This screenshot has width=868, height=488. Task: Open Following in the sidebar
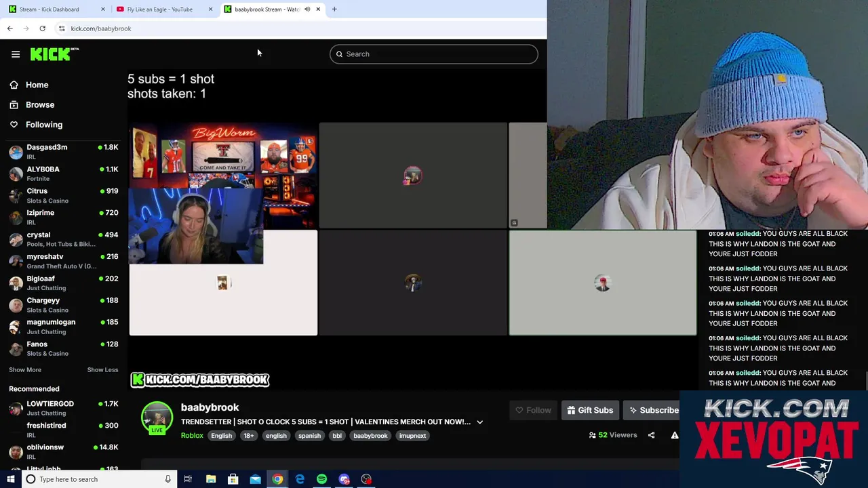point(44,125)
